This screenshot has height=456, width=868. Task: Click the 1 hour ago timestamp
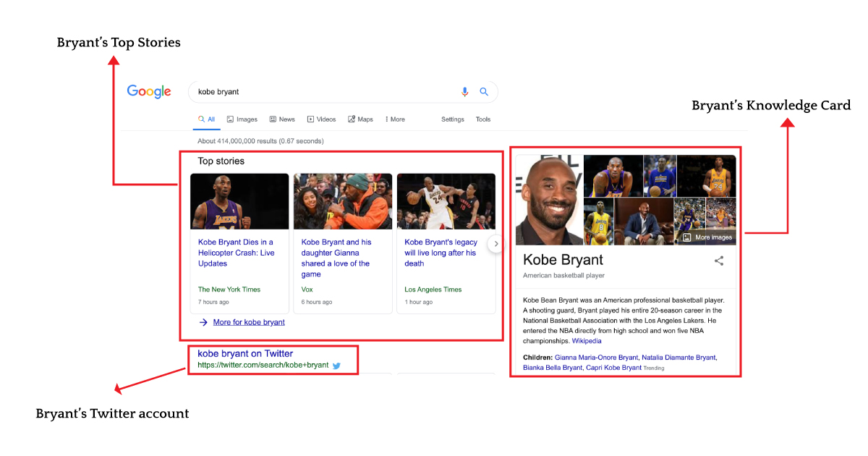point(418,302)
